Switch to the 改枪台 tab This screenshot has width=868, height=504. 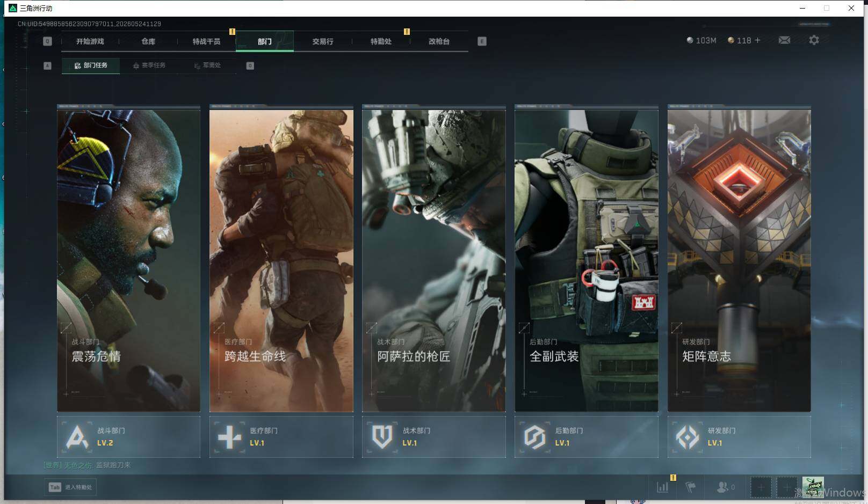(x=439, y=41)
